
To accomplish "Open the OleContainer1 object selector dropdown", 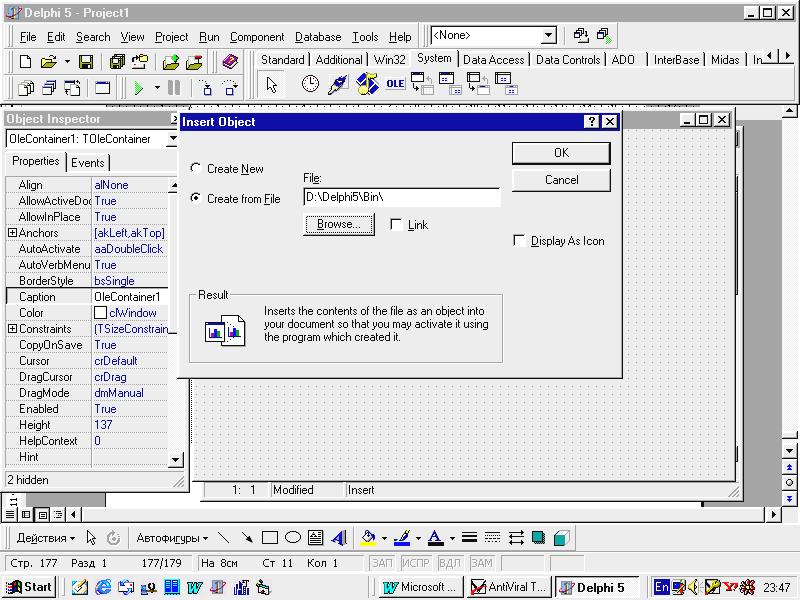I will pyautogui.click(x=172, y=139).
